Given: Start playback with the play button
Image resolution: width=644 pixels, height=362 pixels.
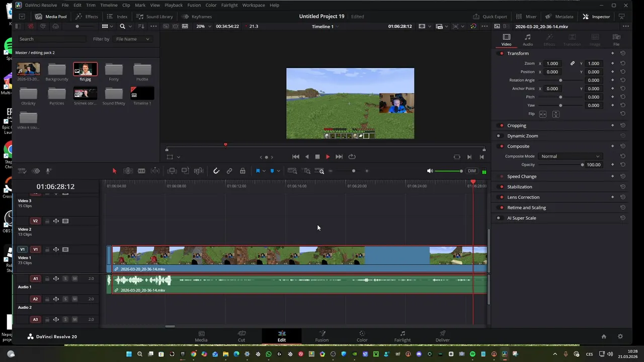Looking at the screenshot, I should point(328,157).
